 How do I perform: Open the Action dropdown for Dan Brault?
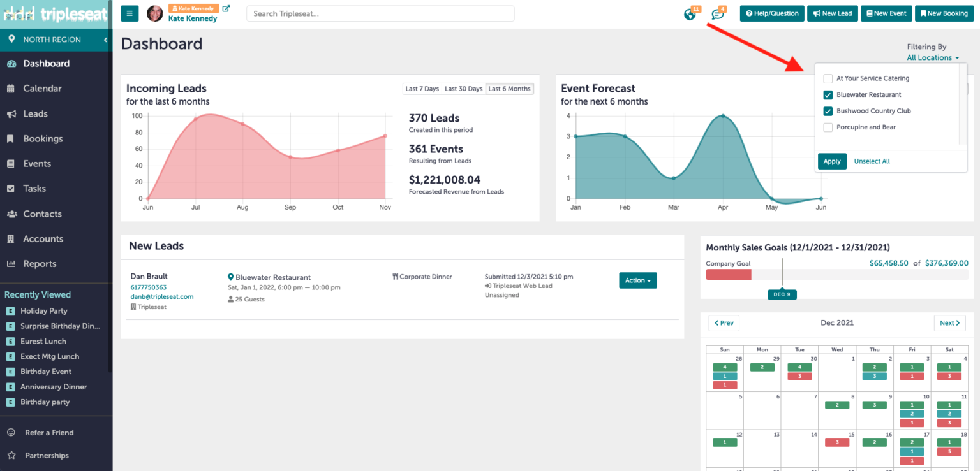(x=637, y=280)
